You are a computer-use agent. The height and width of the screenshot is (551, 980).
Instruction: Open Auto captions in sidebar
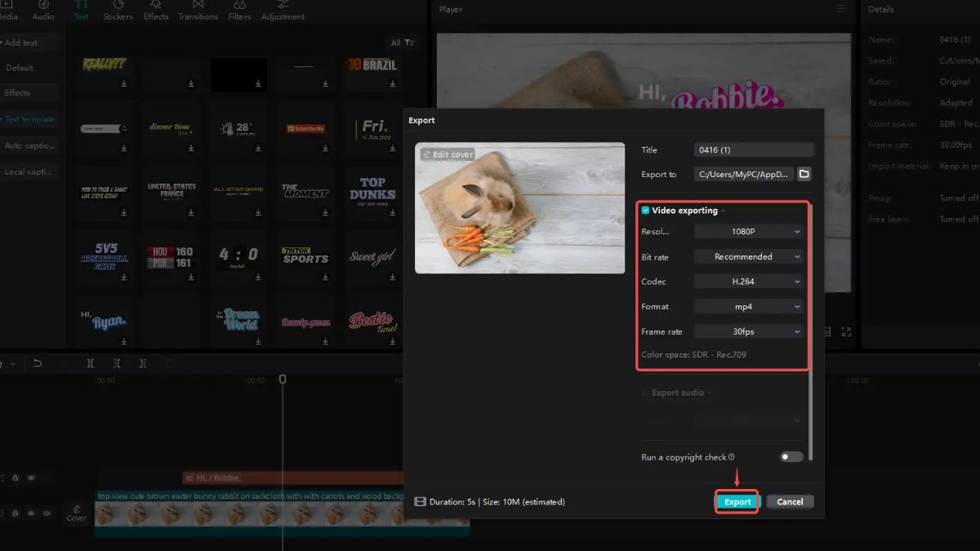(29, 145)
